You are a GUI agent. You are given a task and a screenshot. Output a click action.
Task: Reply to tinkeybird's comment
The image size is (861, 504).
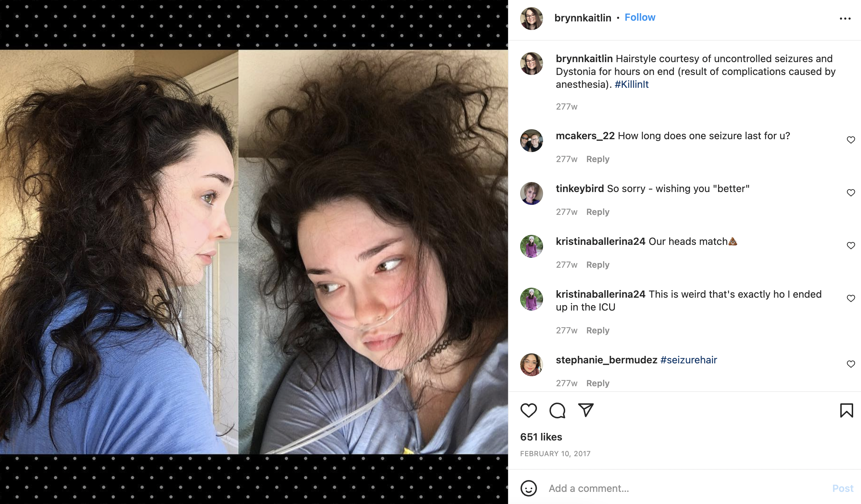point(598,212)
